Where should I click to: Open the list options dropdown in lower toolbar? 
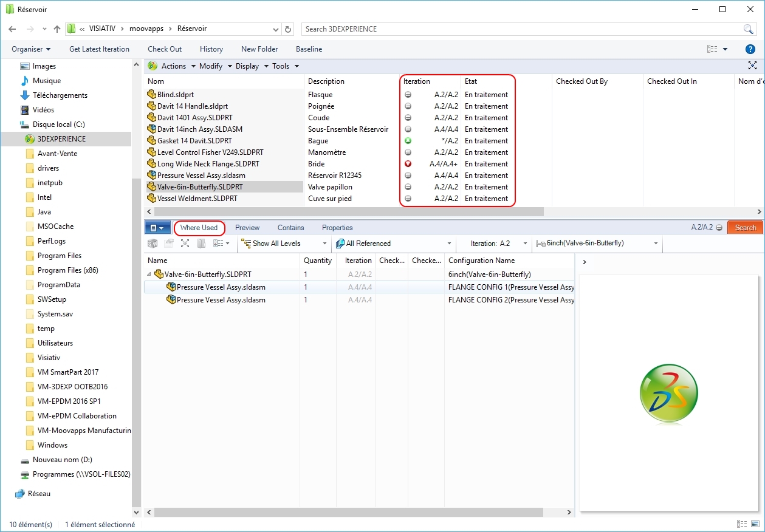[x=221, y=244]
